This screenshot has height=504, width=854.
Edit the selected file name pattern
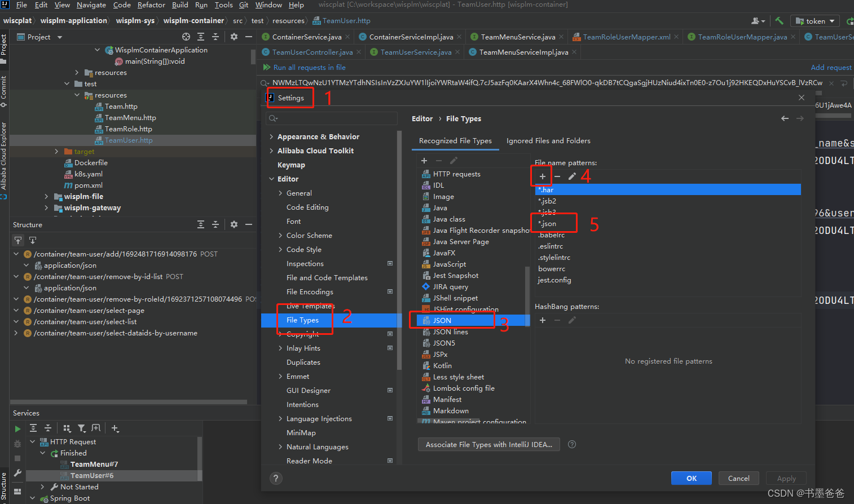click(572, 176)
